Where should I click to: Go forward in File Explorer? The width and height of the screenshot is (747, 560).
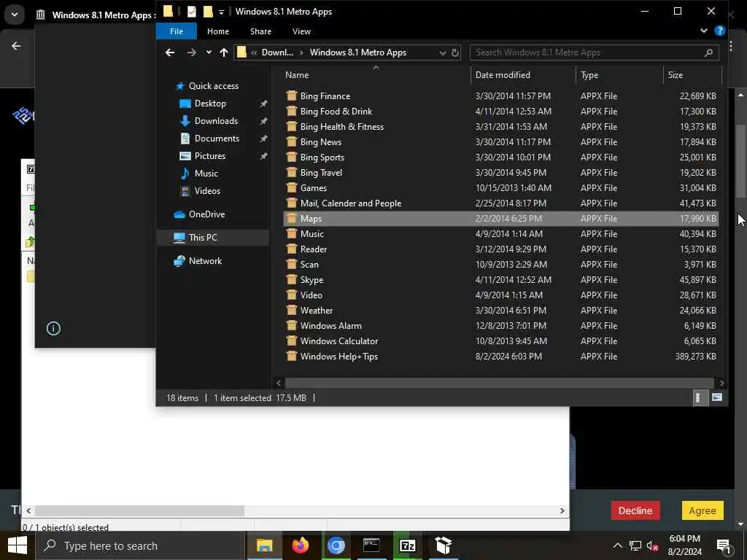point(192,52)
